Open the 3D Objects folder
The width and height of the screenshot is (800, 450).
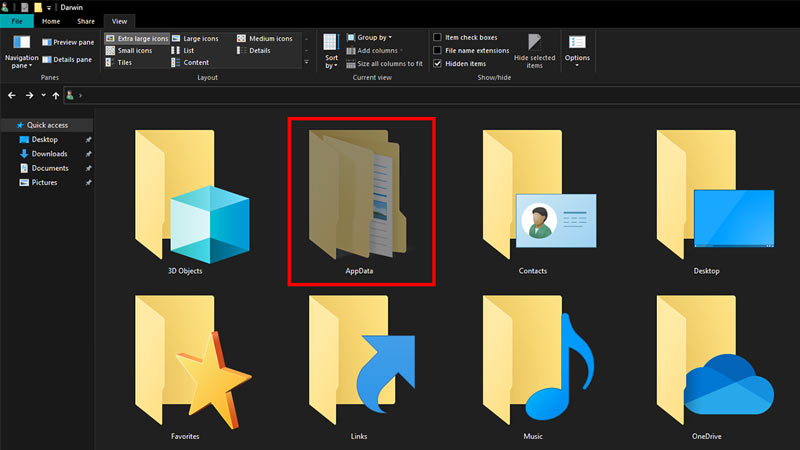click(x=192, y=202)
